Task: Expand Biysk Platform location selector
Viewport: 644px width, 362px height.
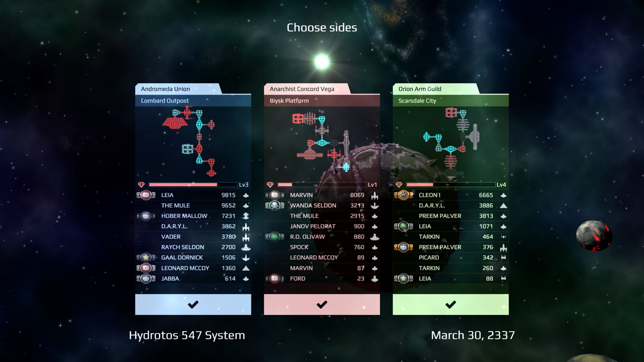Action: pos(321,100)
